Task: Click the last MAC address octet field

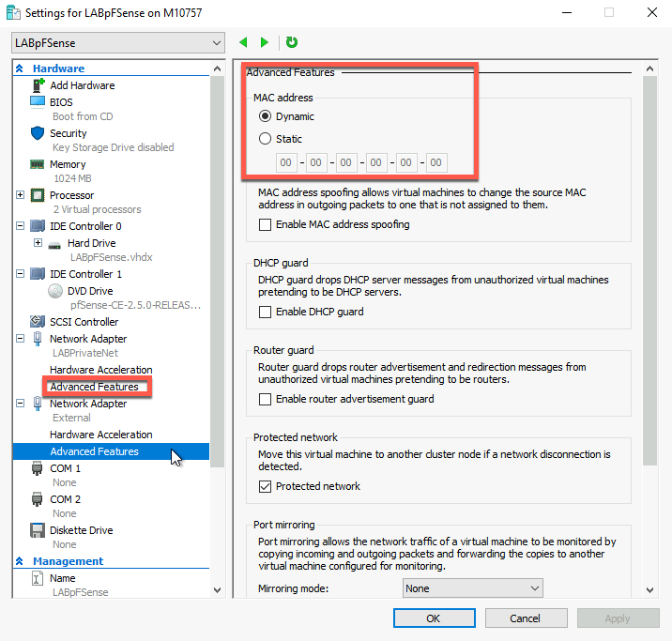Action: [x=435, y=162]
